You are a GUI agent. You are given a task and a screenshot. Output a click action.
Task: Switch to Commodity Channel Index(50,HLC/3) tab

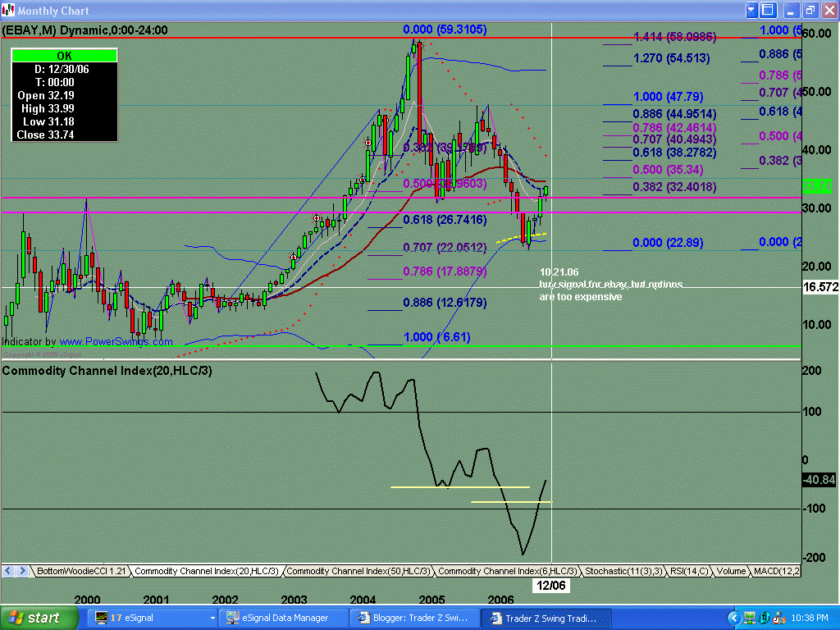[358, 571]
